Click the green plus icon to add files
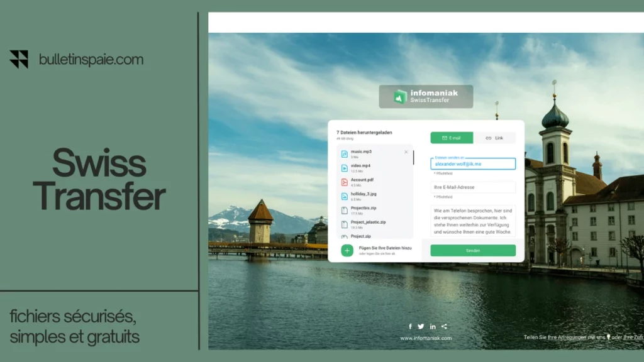Screen dimensions: 644x362 (x=347, y=250)
